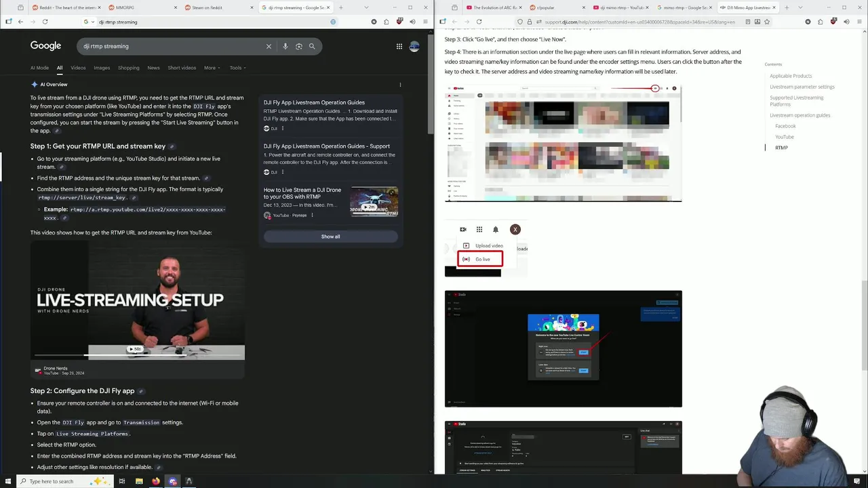
Task: Toggle reader view on DJI page
Action: [x=748, y=22]
